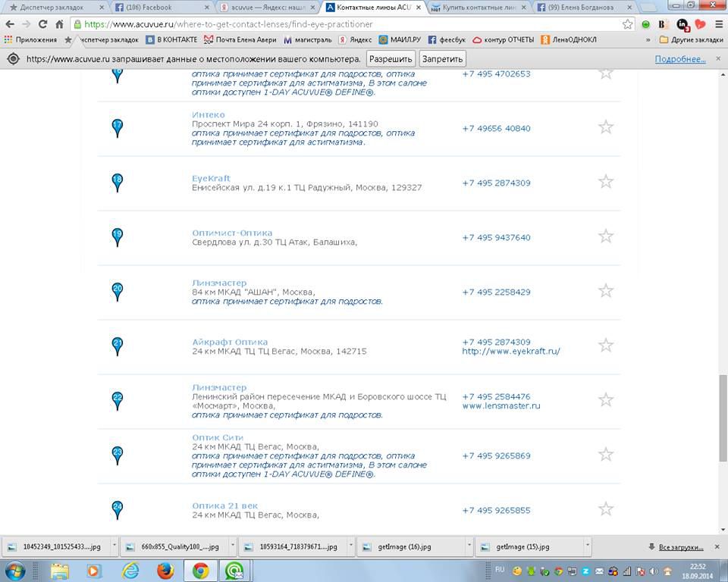728x582 pixels.
Task: Toggle favorite star for Интеко
Action: (x=605, y=127)
